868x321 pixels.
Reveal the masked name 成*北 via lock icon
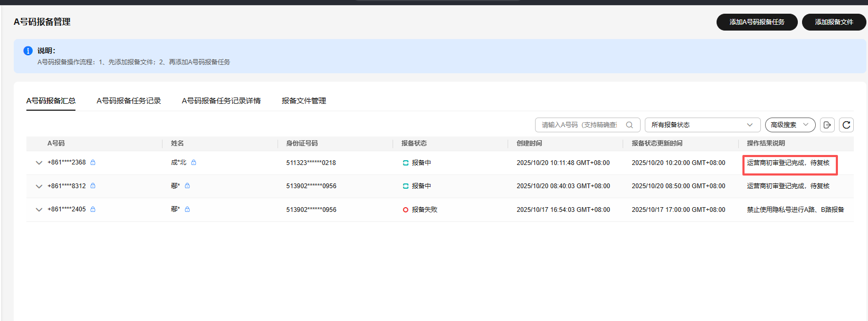click(x=194, y=162)
